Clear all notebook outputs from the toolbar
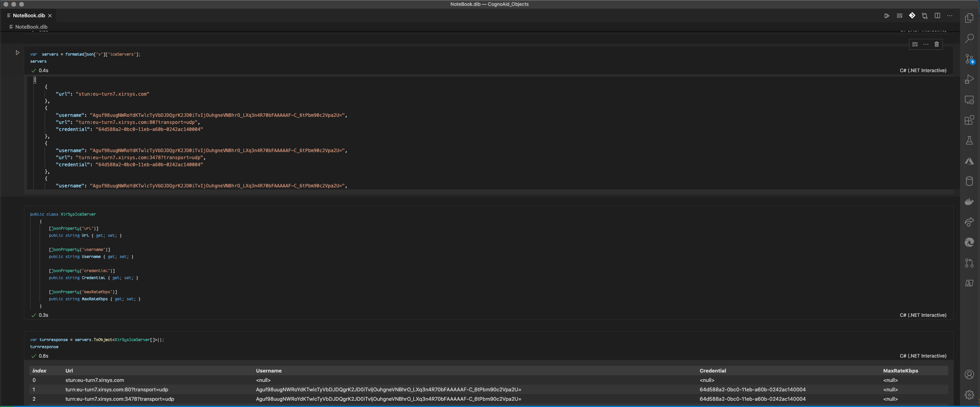 tap(900, 16)
